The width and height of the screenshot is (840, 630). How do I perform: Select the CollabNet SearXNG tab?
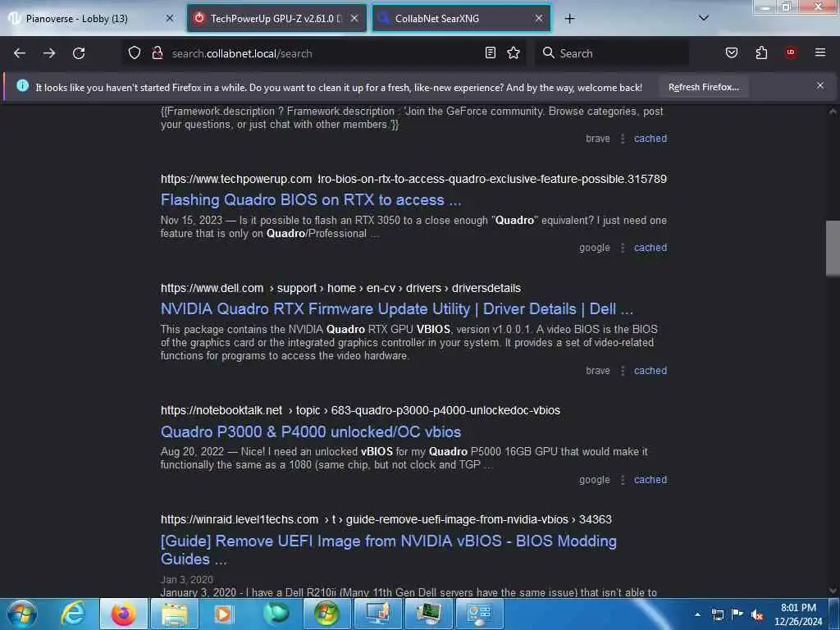[461, 19]
